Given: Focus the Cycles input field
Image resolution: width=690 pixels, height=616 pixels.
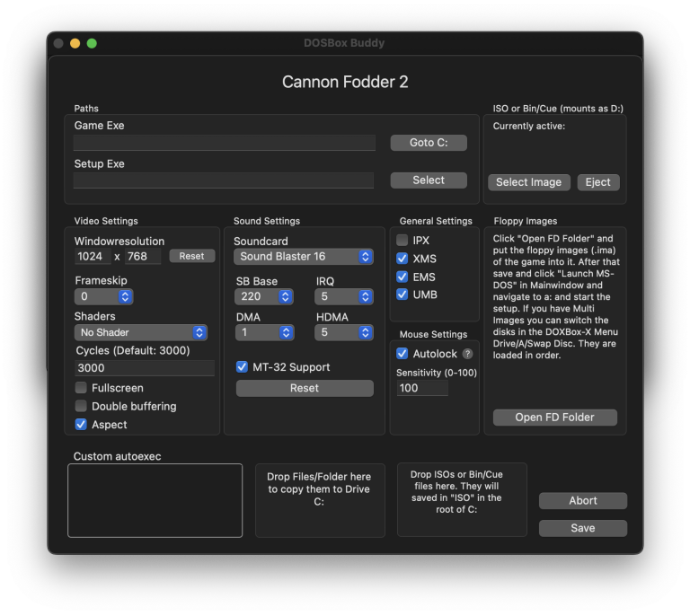Looking at the screenshot, I should [x=145, y=368].
